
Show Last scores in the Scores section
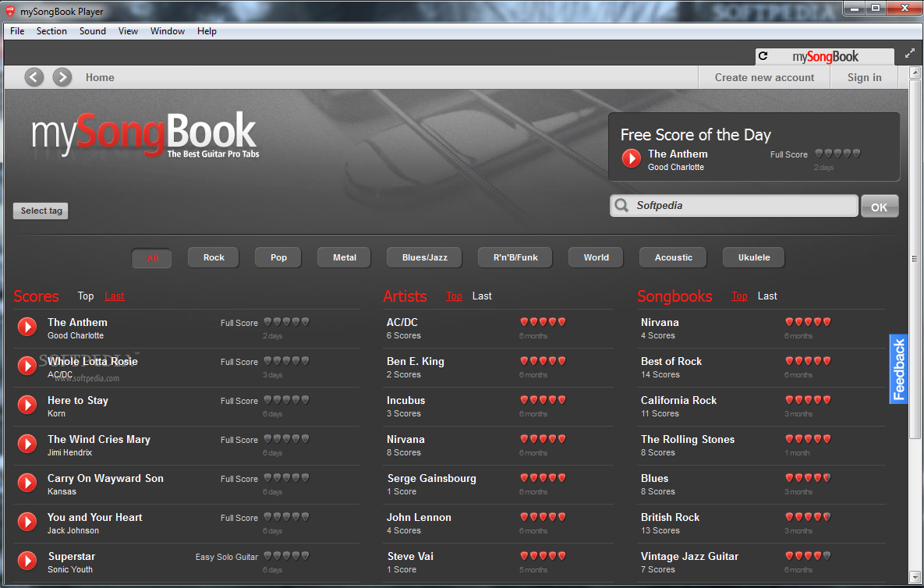click(x=115, y=296)
